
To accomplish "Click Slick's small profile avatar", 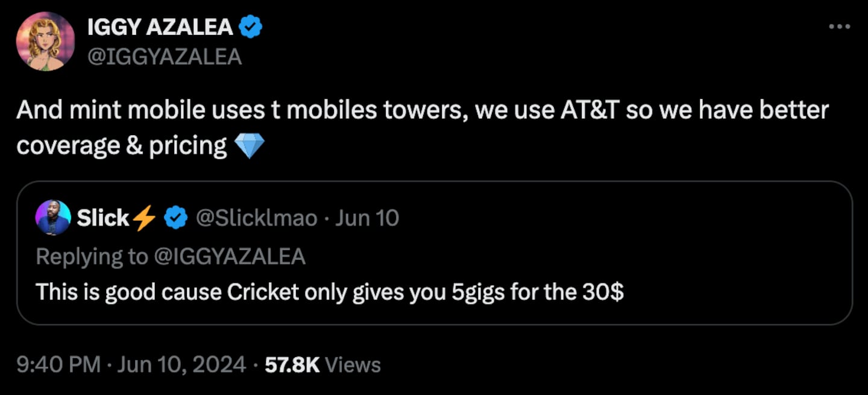I will pos(54,218).
